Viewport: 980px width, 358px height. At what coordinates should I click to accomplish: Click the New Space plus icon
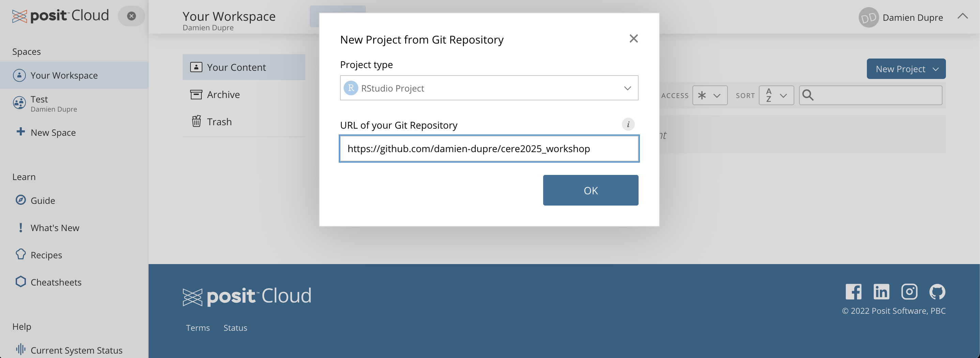pos(20,132)
